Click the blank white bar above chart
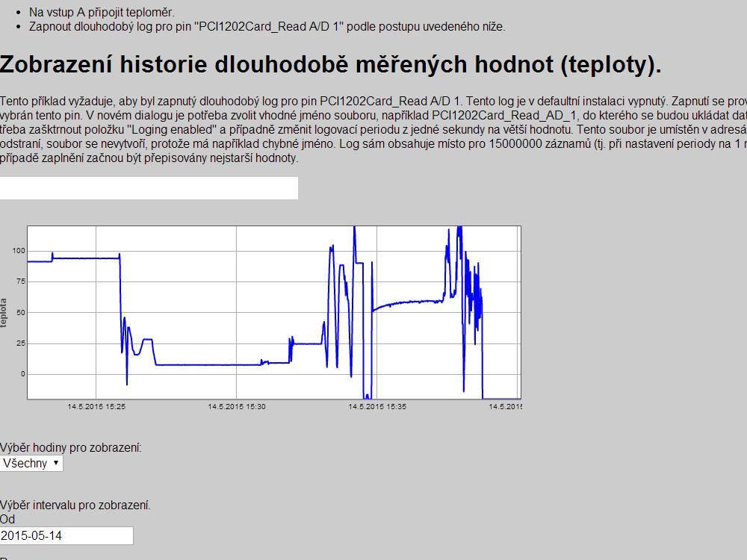This screenshot has width=747, height=560. [149, 188]
